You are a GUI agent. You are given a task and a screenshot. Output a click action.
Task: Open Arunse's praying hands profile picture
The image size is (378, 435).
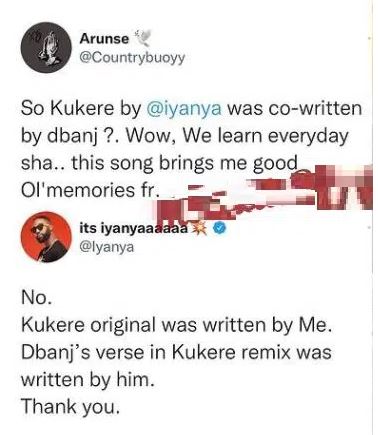coord(46,47)
